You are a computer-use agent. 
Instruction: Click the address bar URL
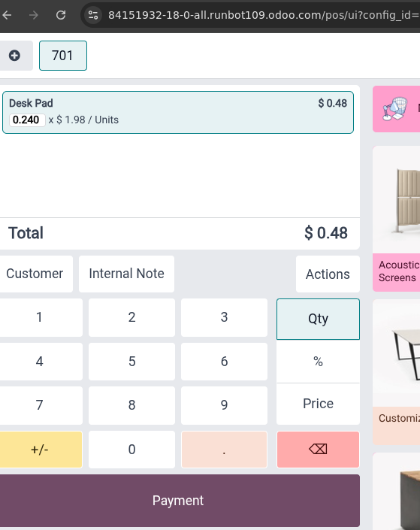coord(264,15)
